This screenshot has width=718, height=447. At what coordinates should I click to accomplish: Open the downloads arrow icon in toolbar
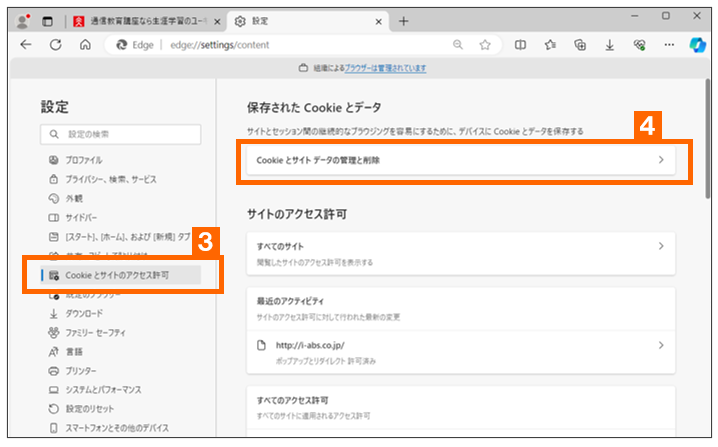[609, 44]
